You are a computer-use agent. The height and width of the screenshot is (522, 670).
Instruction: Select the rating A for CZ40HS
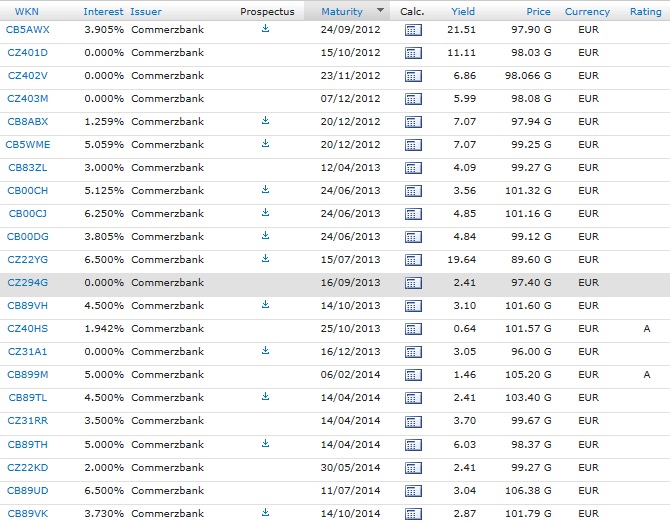pos(647,328)
